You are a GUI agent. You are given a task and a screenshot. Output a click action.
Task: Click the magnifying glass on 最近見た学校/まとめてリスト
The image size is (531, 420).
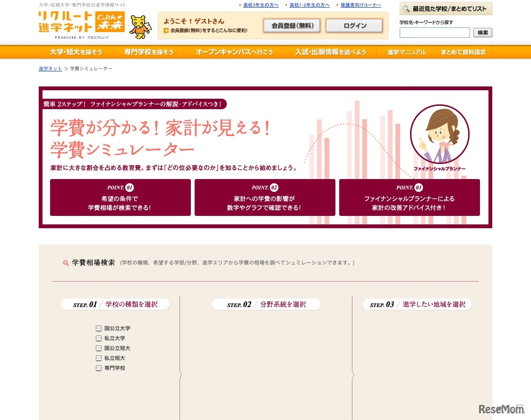[407, 9]
